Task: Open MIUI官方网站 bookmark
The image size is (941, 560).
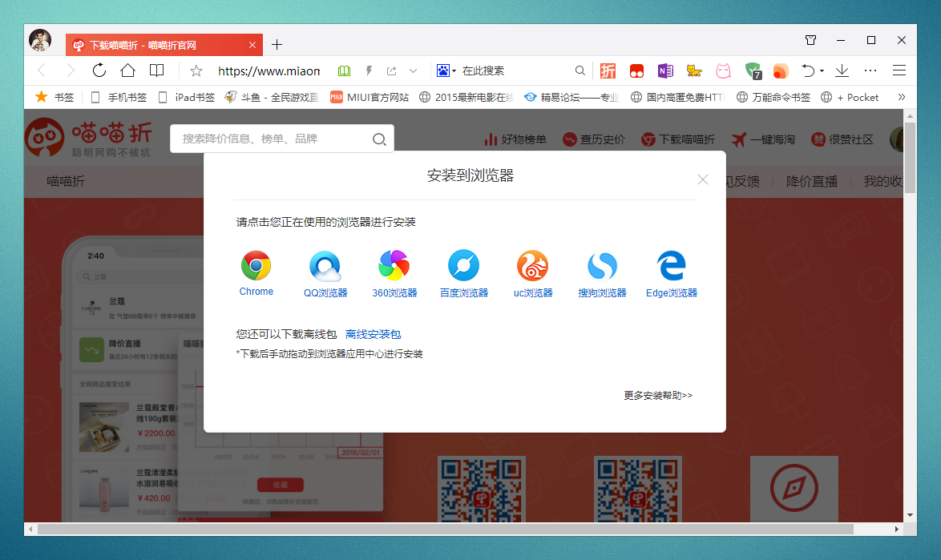Action: tap(370, 97)
